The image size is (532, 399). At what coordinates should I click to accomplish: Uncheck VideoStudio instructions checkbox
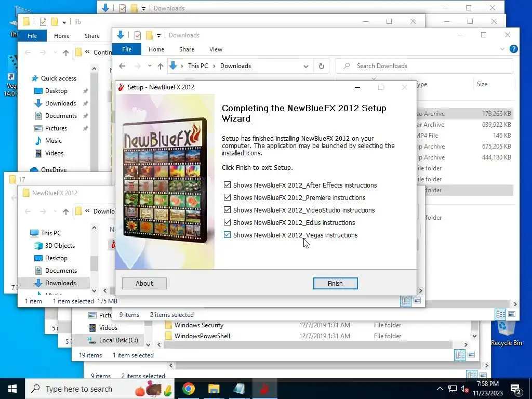[227, 210]
